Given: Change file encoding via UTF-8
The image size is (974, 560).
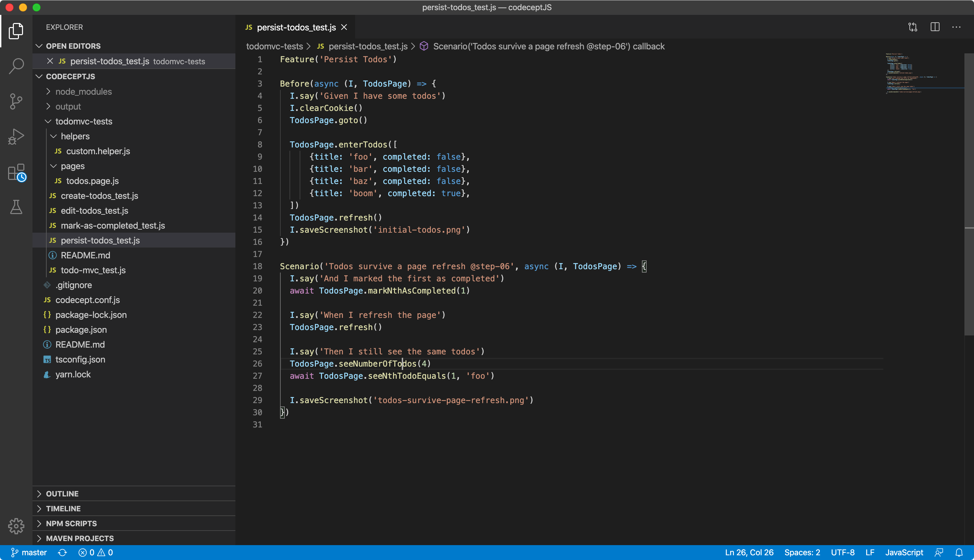Looking at the screenshot, I should 842,553.
